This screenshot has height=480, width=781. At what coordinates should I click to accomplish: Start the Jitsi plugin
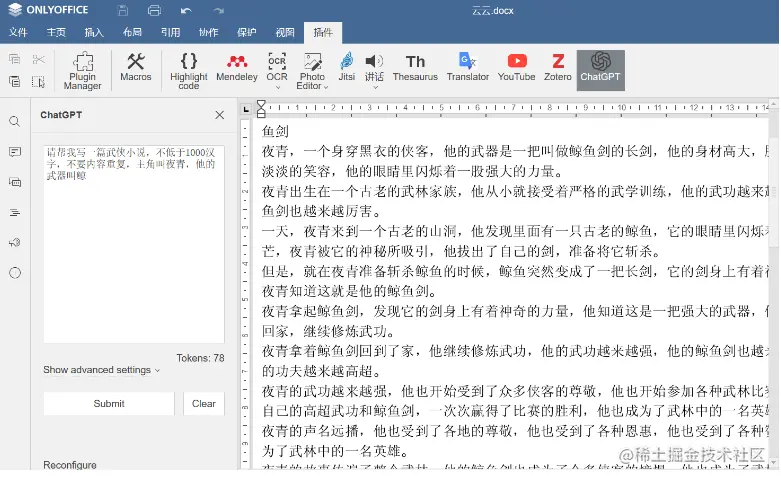(x=347, y=68)
